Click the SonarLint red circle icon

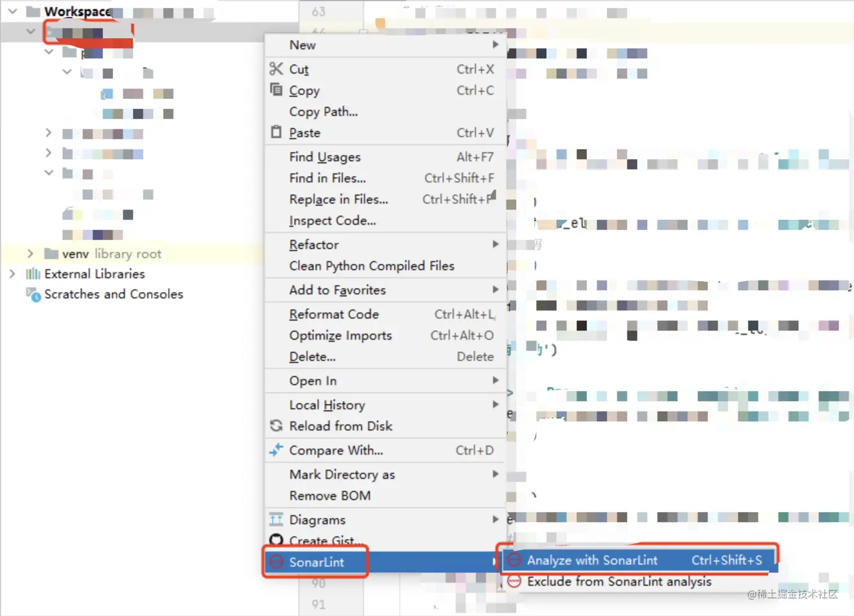276,562
